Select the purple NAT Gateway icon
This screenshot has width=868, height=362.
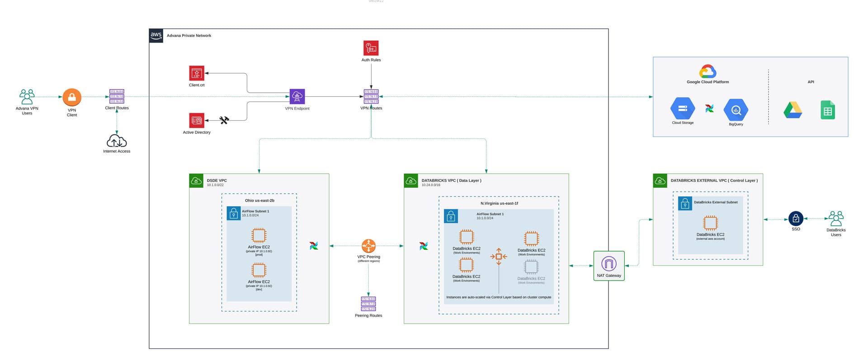pyautogui.click(x=609, y=263)
